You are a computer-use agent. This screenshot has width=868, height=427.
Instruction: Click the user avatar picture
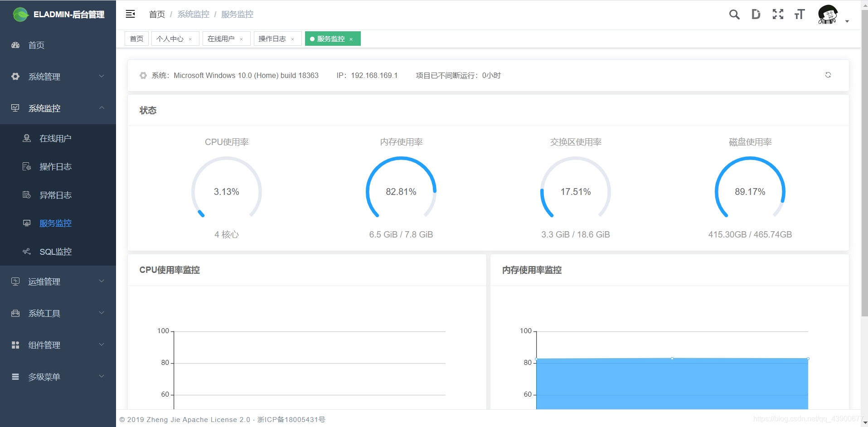[828, 15]
